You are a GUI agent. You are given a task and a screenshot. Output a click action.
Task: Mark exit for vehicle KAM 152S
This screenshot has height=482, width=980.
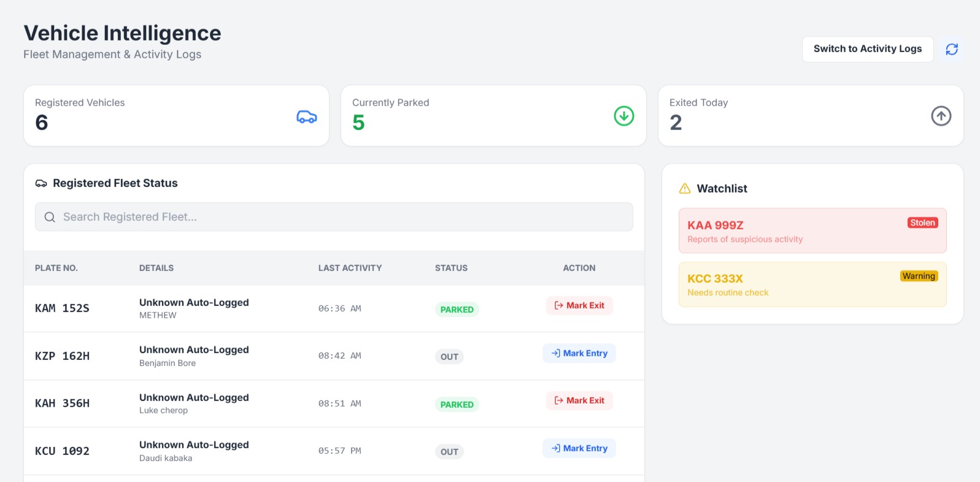pos(579,305)
